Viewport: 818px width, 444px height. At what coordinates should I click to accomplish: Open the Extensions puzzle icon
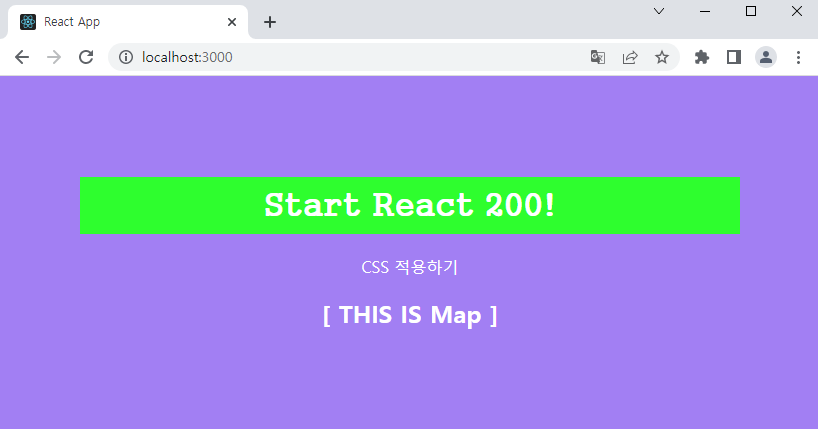702,57
